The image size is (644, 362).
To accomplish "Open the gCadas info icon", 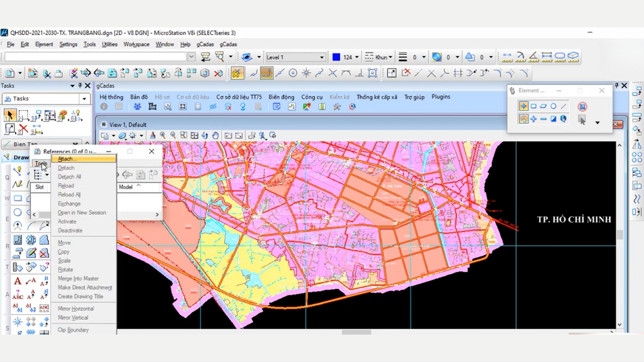I will coord(104,107).
